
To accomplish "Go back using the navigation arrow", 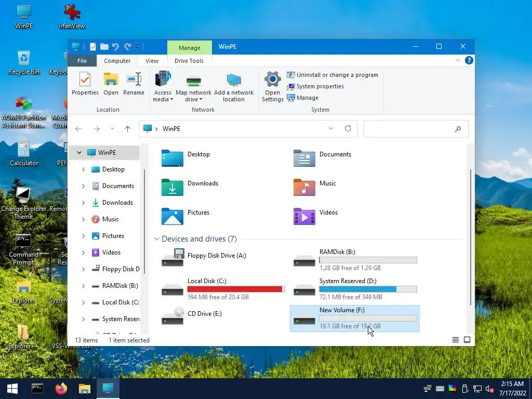I will [78, 129].
